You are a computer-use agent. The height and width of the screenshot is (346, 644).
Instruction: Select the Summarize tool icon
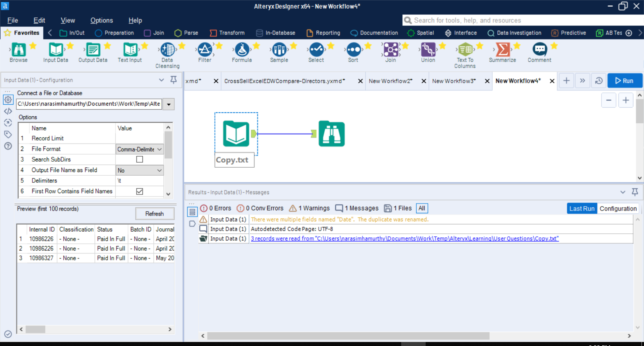click(502, 50)
